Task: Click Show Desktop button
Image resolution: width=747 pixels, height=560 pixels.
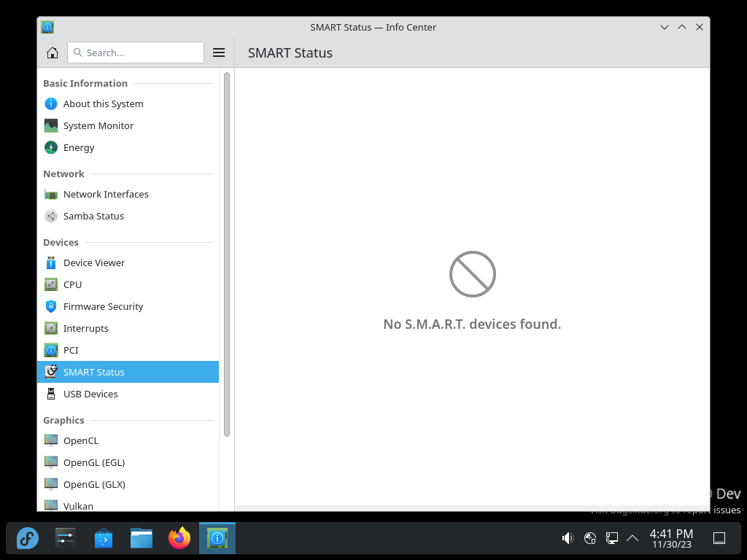Action: [719, 539]
